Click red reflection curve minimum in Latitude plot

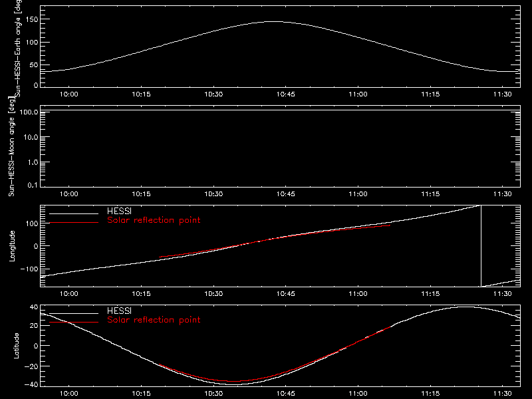[x=233, y=381]
